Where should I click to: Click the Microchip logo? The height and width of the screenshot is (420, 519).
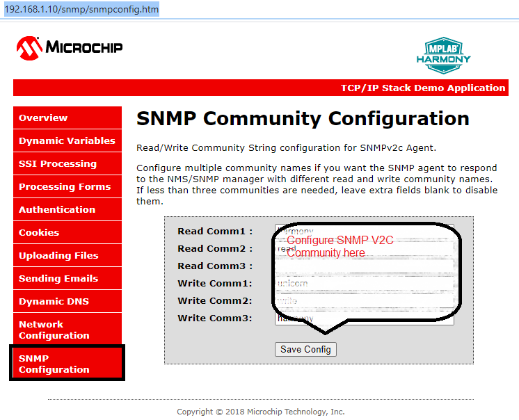tap(70, 47)
